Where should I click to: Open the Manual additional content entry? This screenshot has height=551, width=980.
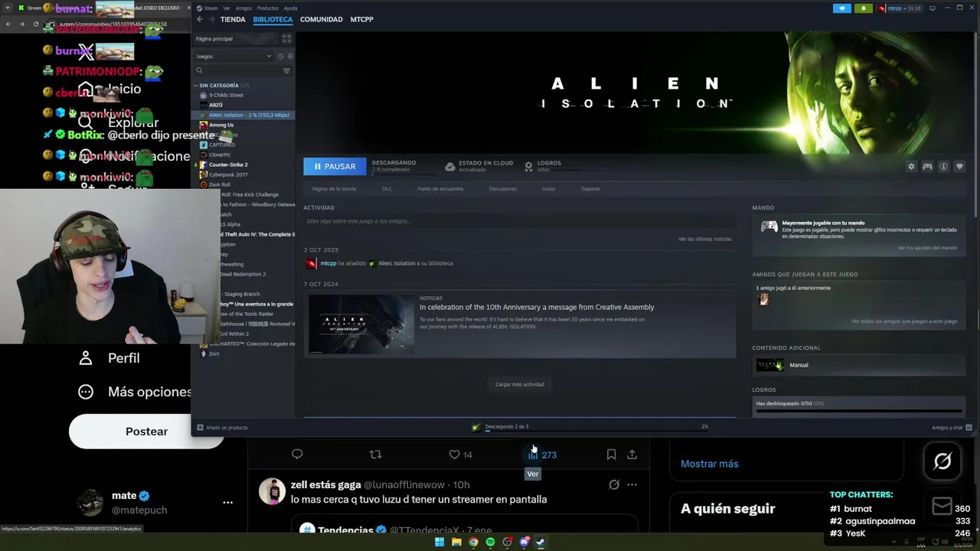coord(858,365)
